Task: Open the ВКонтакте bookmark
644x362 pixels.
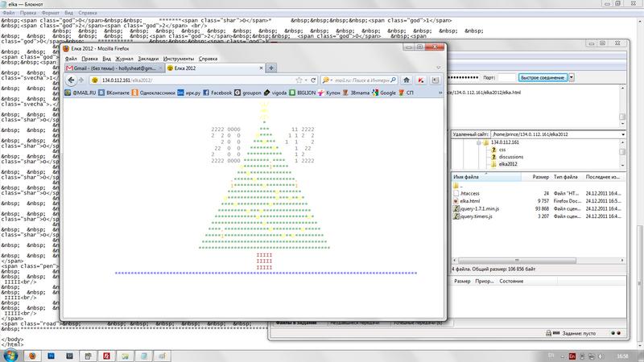Action: coord(114,93)
